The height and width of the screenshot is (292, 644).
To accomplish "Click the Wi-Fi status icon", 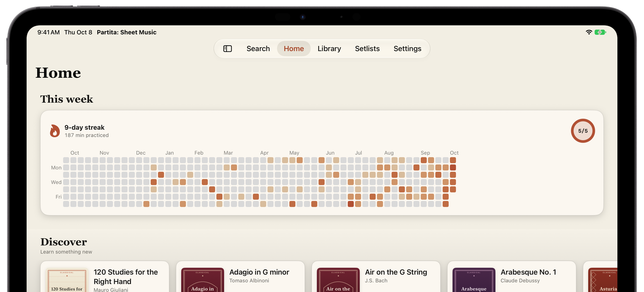I will click(589, 32).
